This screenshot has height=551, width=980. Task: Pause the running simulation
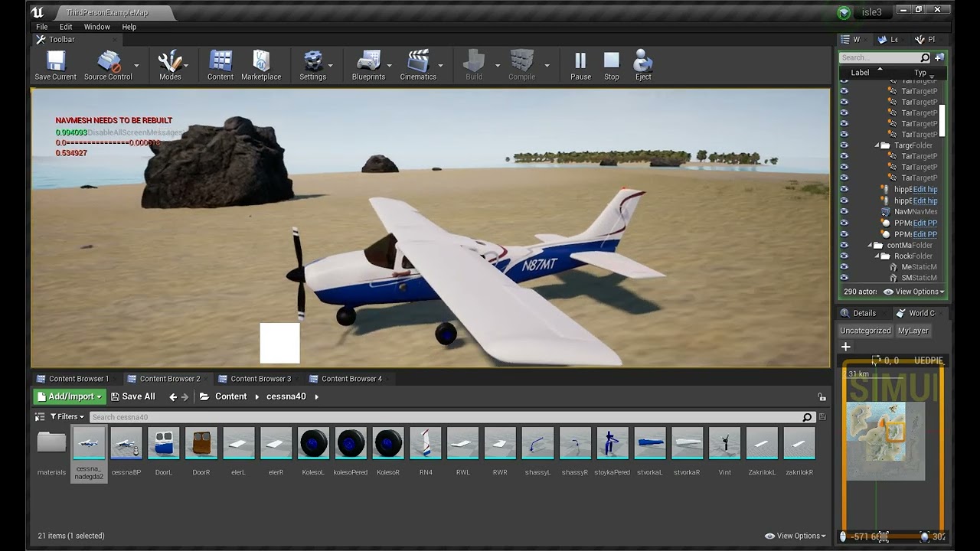(580, 63)
